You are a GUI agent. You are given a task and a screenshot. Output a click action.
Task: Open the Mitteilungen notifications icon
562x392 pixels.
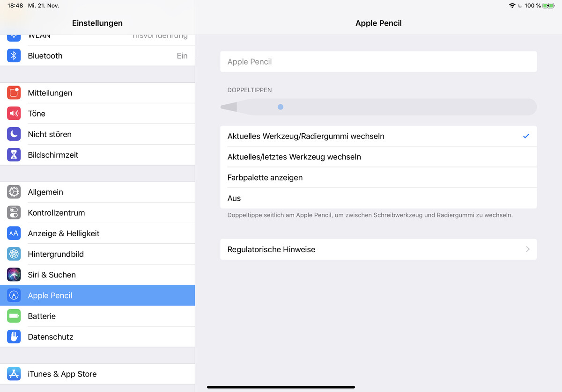(x=14, y=93)
